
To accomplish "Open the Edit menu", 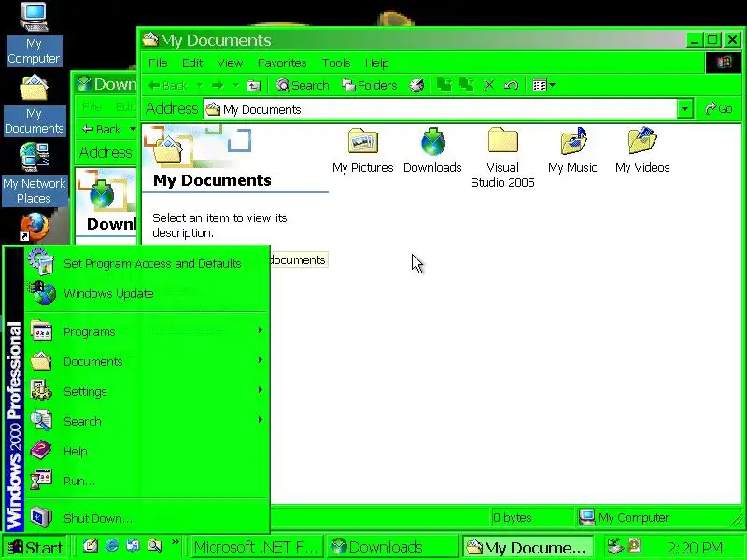I will 192,63.
